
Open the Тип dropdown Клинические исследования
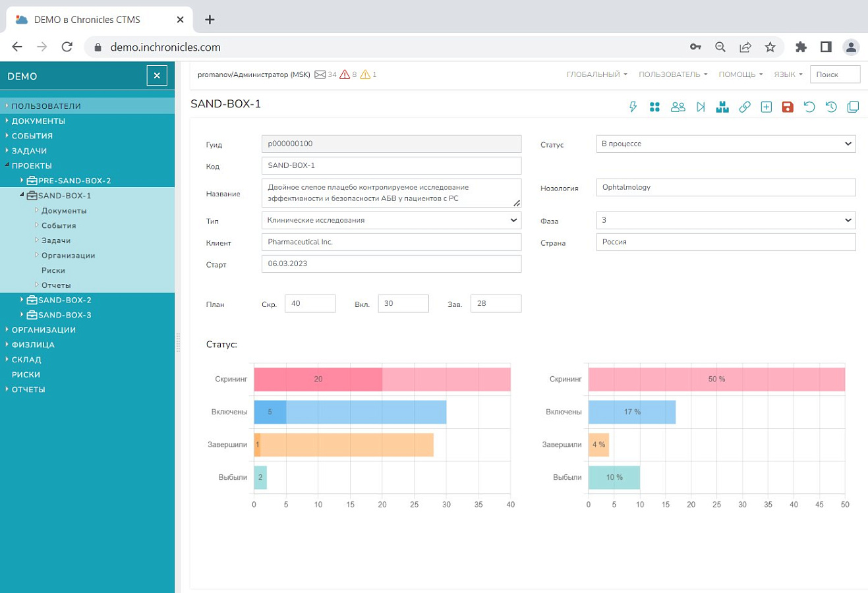pos(391,220)
